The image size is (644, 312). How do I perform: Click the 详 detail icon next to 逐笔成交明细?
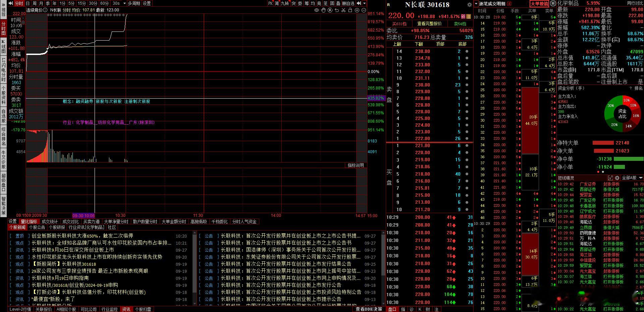point(509,4)
